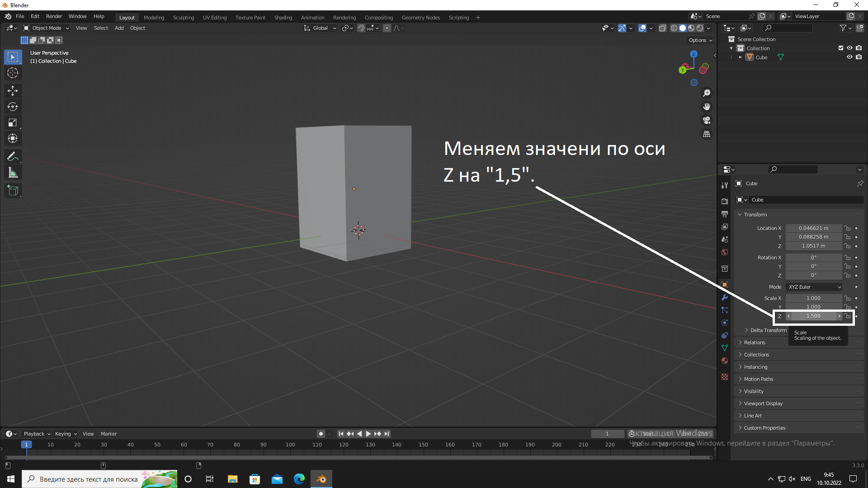
Task: Open the File menu
Action: click(20, 16)
